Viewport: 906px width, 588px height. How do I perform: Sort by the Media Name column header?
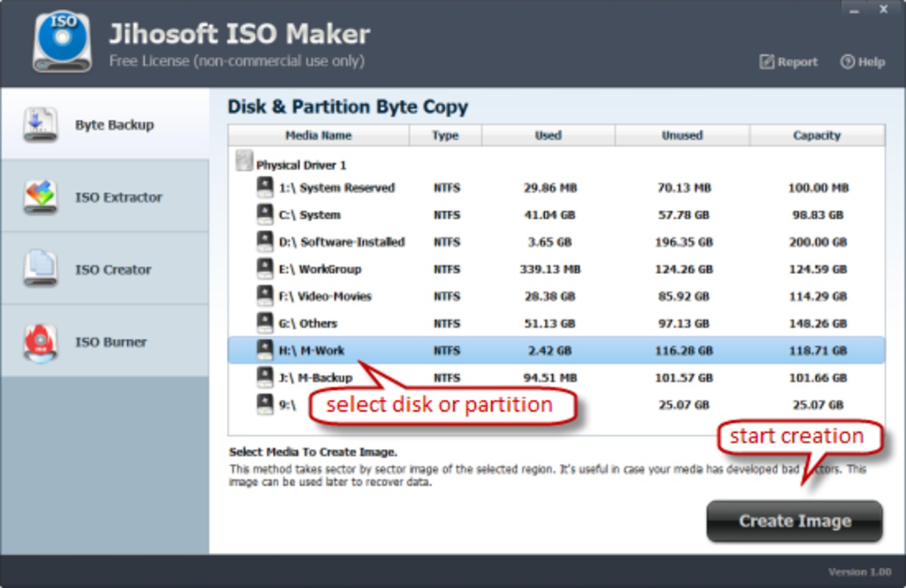click(x=318, y=135)
